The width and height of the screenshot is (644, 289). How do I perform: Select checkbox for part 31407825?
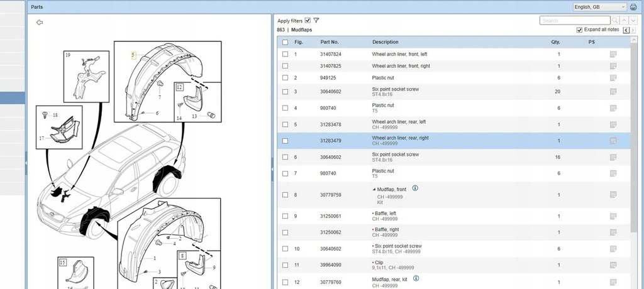click(285, 66)
